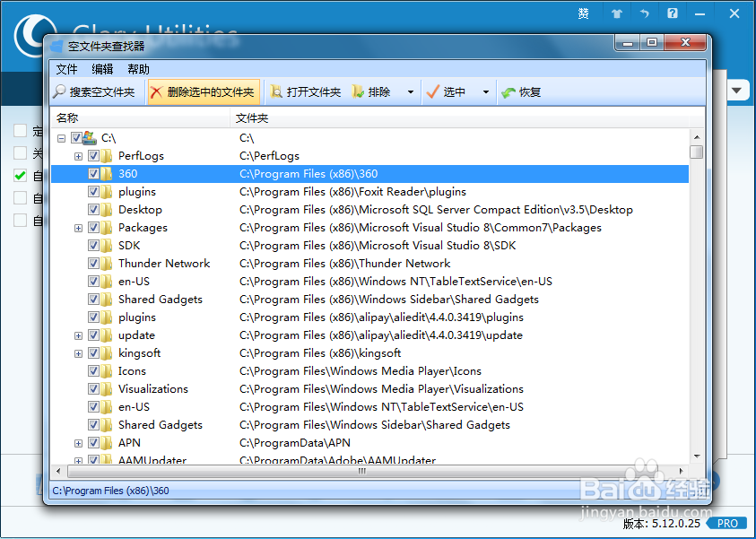Click the shirt skin icon in Glary title bar
756x539 pixels.
[x=617, y=13]
